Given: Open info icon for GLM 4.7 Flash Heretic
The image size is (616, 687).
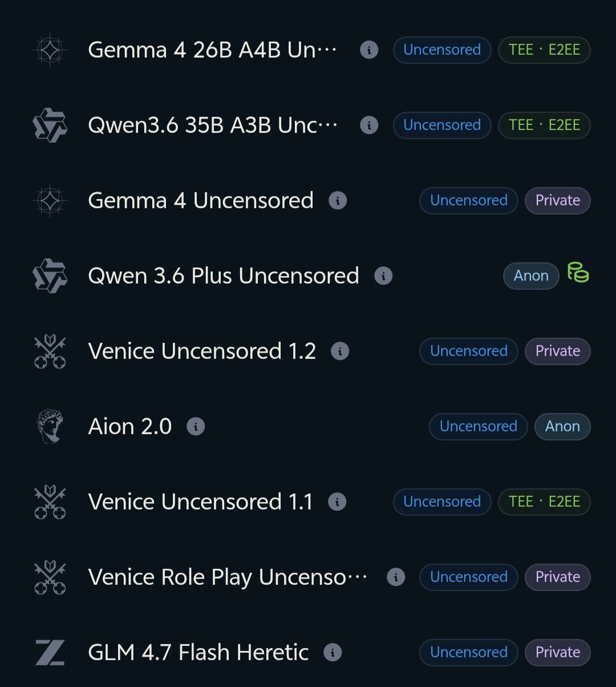Looking at the screenshot, I should click(333, 653).
